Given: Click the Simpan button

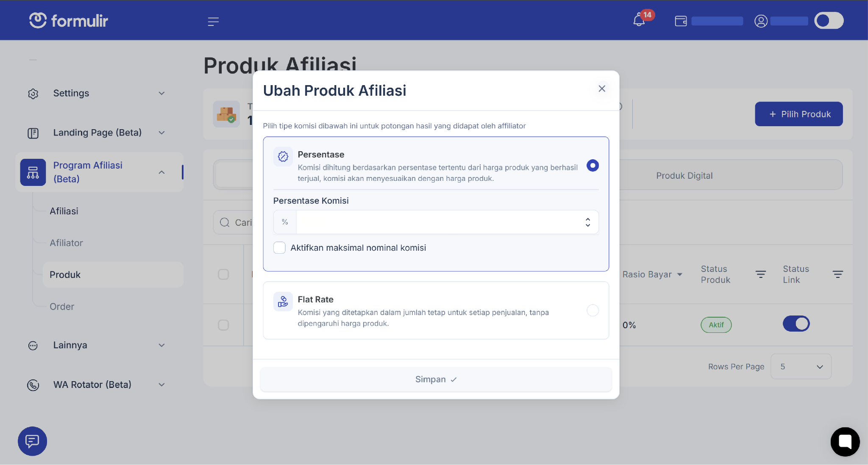Looking at the screenshot, I should [436, 379].
